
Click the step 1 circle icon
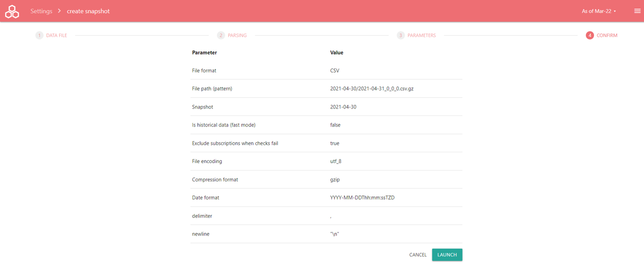click(x=39, y=35)
